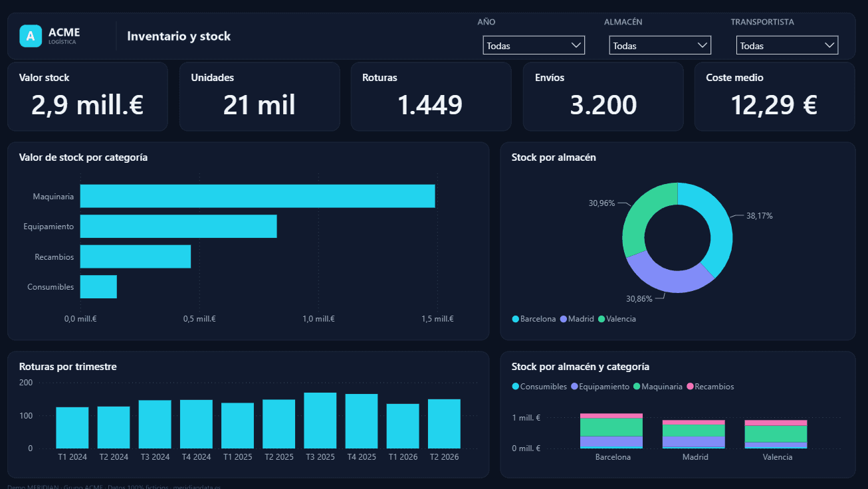
Task: Click the Recambios axis label
Action: coord(54,256)
